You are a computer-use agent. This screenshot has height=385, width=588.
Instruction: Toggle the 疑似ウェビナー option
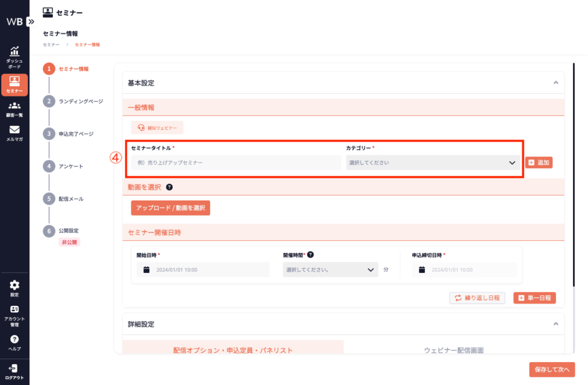(157, 128)
